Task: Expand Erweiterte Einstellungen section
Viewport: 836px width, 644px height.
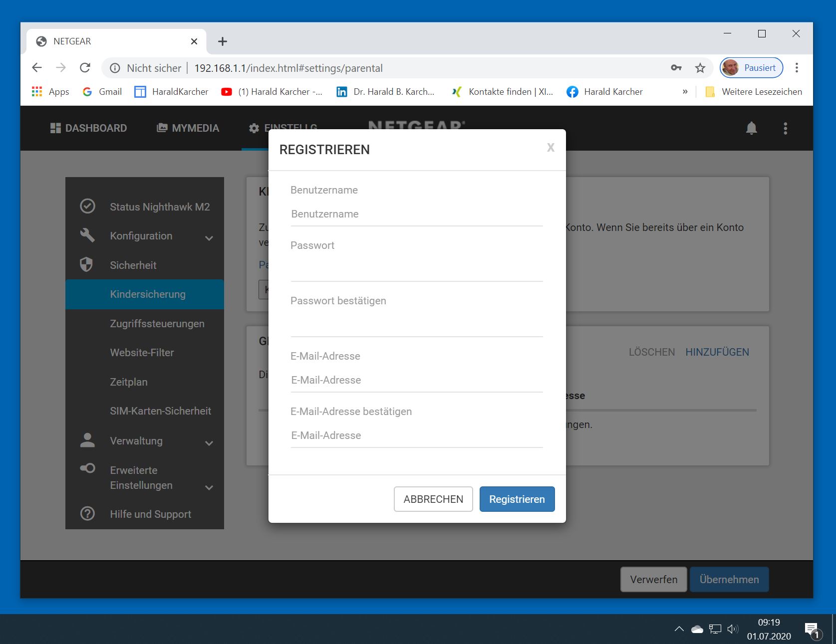Action: point(209,487)
